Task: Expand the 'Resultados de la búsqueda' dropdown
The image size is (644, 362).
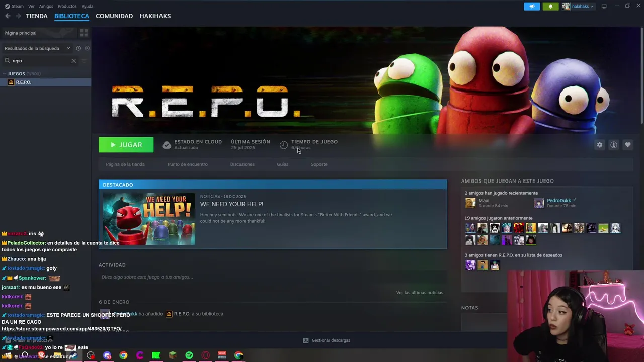Action: coord(38,48)
